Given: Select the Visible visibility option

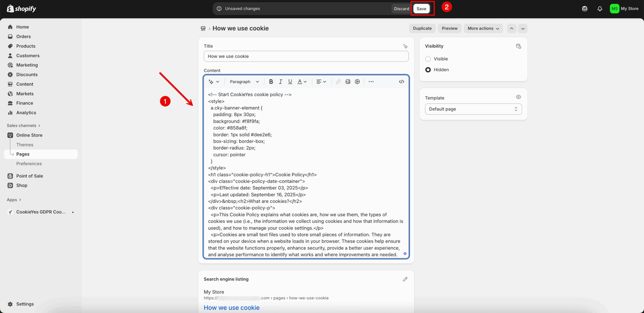Looking at the screenshot, I should tap(428, 59).
